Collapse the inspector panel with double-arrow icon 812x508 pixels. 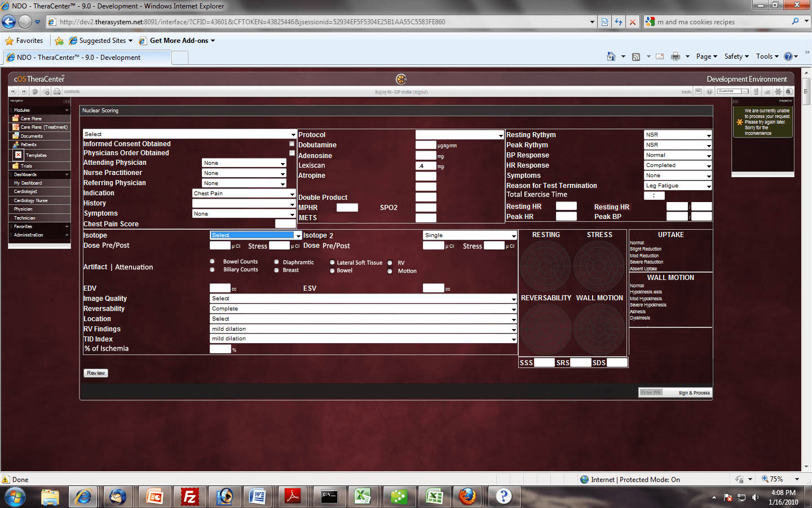(x=736, y=101)
